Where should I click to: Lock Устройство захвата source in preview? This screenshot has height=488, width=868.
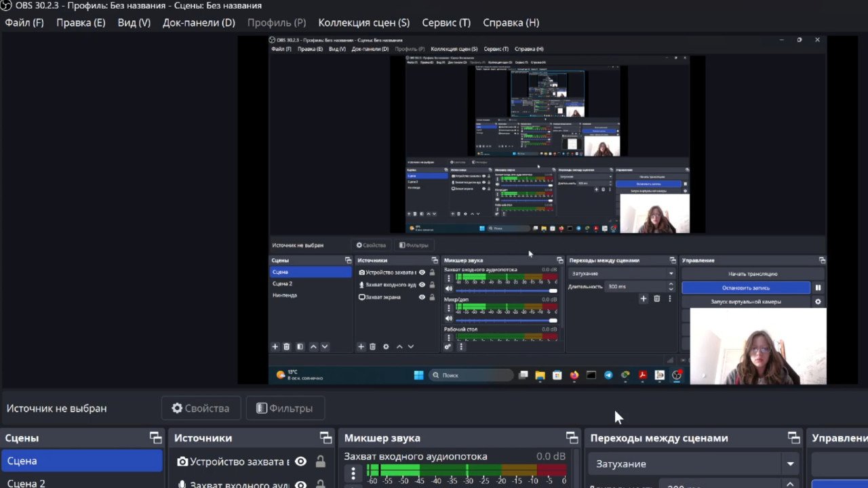pyautogui.click(x=432, y=272)
